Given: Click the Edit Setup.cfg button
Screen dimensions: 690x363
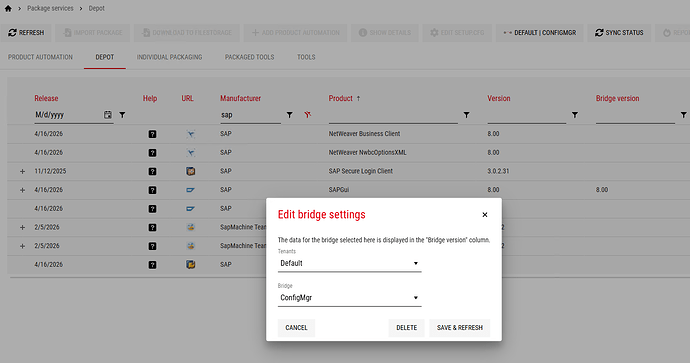Looking at the screenshot, I should click(457, 33).
